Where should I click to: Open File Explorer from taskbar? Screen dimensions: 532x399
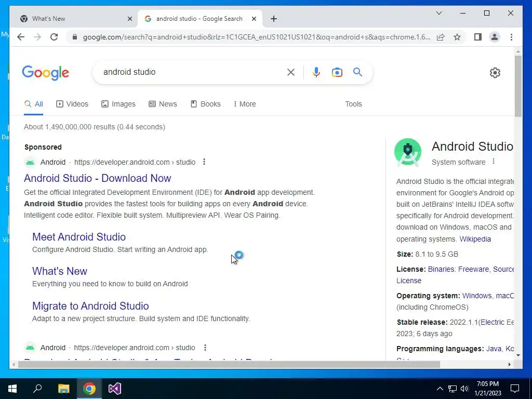63,389
